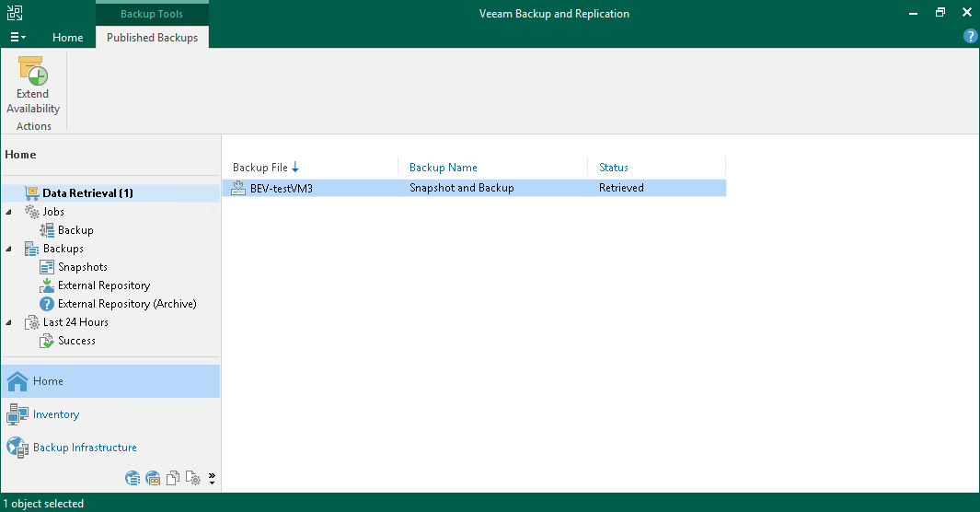Viewport: 980px width, 512px height.
Task: Click the Retrieved status cell
Action: click(x=621, y=188)
